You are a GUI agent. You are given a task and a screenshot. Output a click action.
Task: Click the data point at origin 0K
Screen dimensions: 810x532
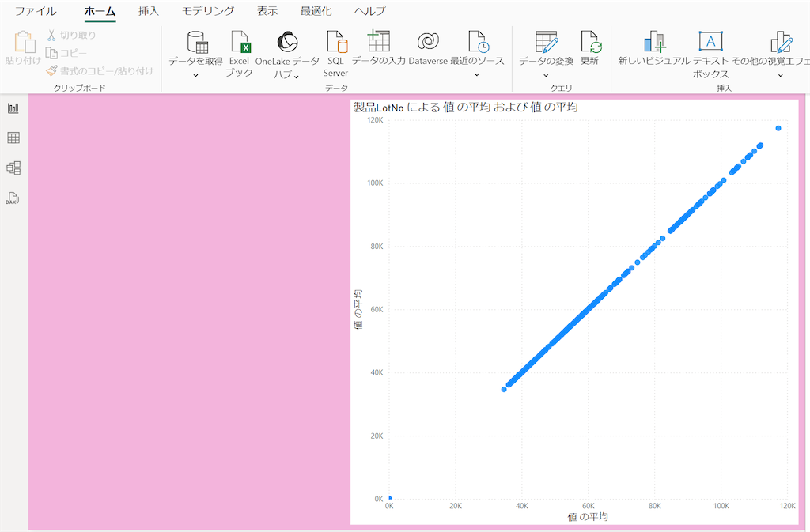[390, 498]
